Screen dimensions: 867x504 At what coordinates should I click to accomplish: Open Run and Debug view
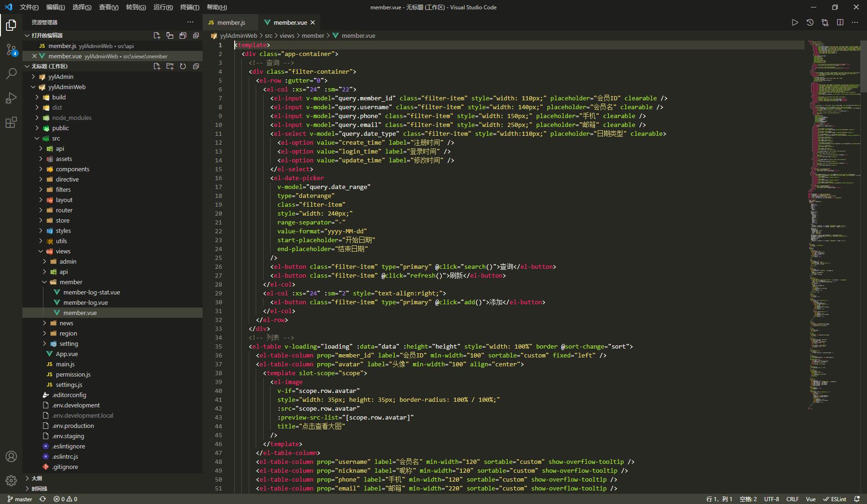pyautogui.click(x=11, y=98)
